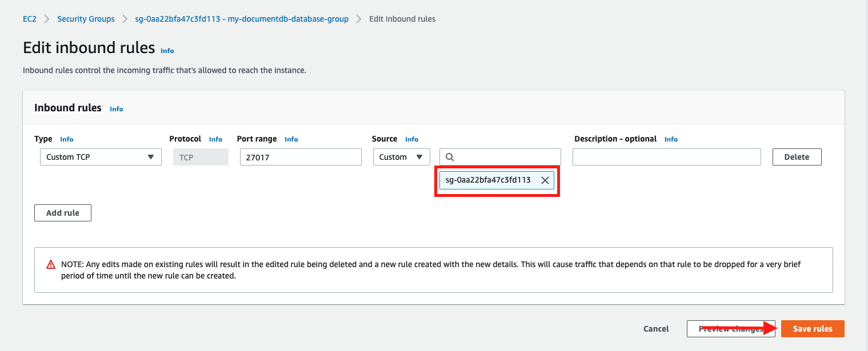Delete the current inbound rule

(797, 156)
